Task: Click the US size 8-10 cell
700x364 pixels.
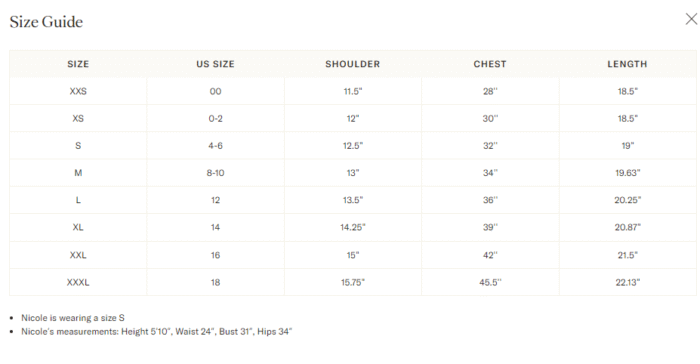Action: pos(215,173)
